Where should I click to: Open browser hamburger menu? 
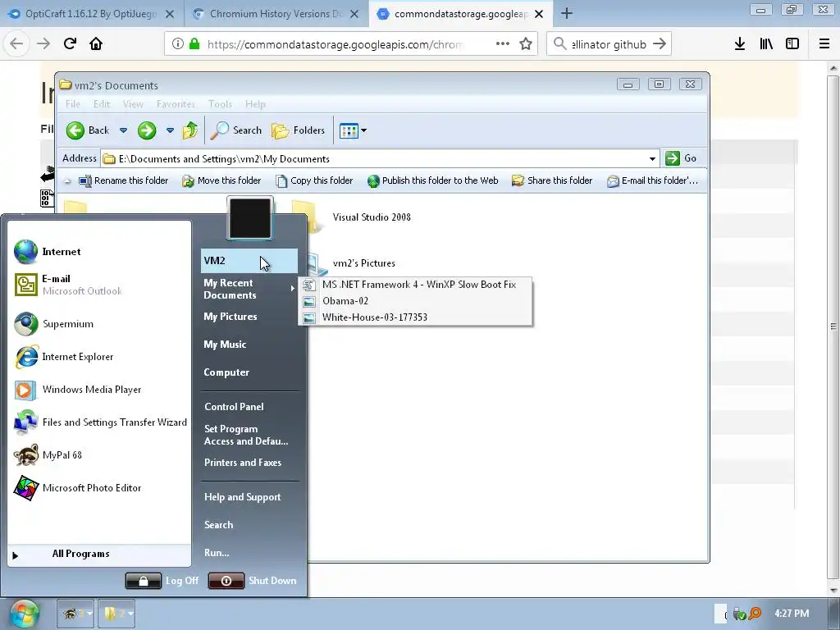pyautogui.click(x=824, y=44)
